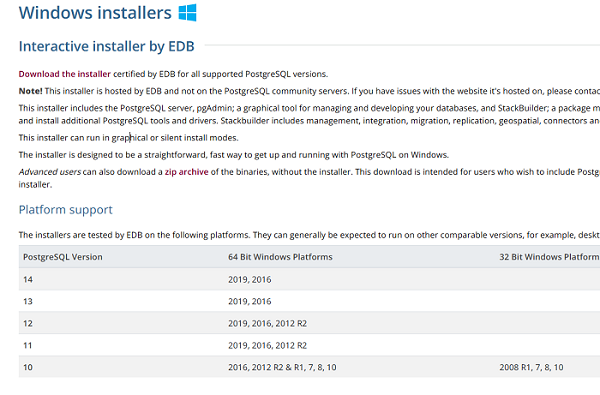Click the '2008 R1, 7, 8, 10' cell
Viewport: 600px width, 395px height.
click(x=531, y=367)
